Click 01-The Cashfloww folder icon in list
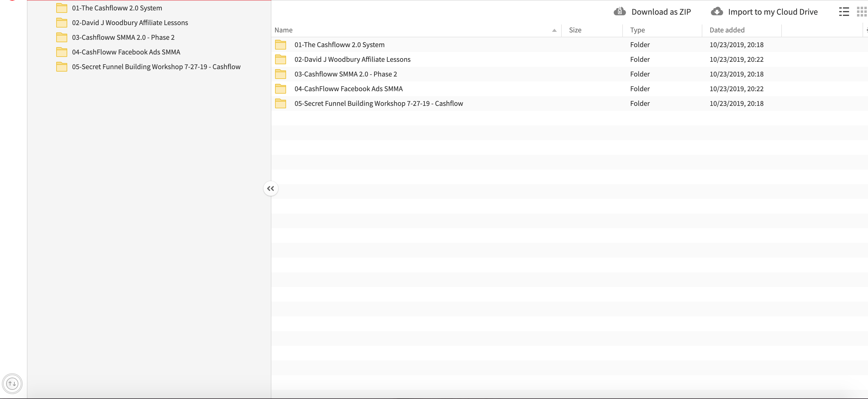Viewport: 868px width, 399px height. (x=280, y=45)
